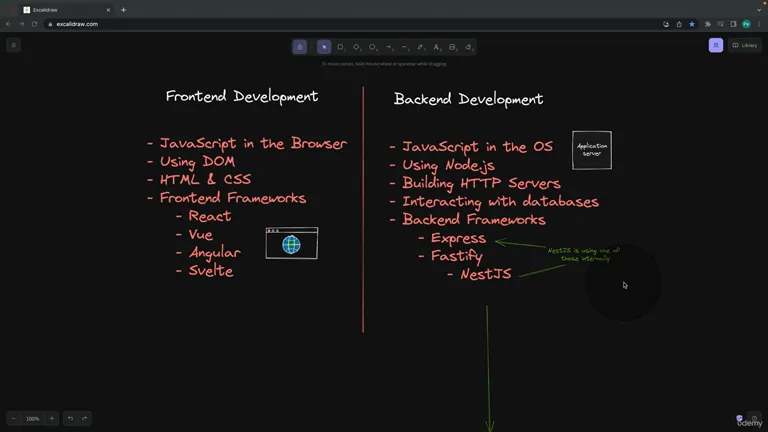Click the install app icon in address bar

666,24
